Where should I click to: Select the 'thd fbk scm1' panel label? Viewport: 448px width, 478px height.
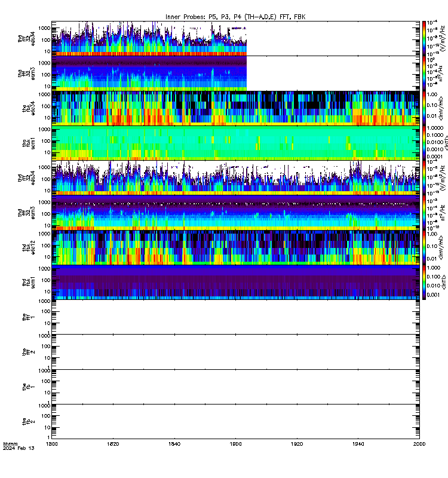tap(28, 283)
